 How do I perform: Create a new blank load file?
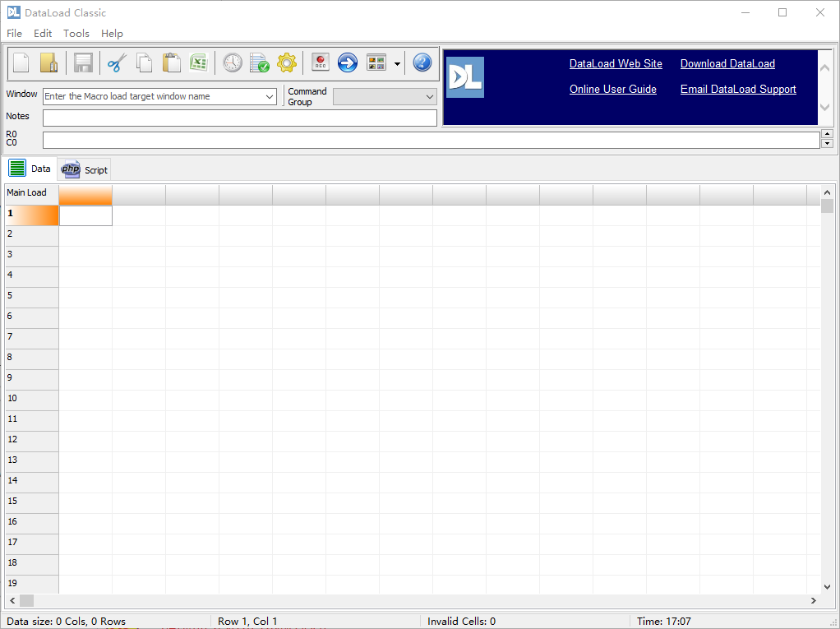21,62
